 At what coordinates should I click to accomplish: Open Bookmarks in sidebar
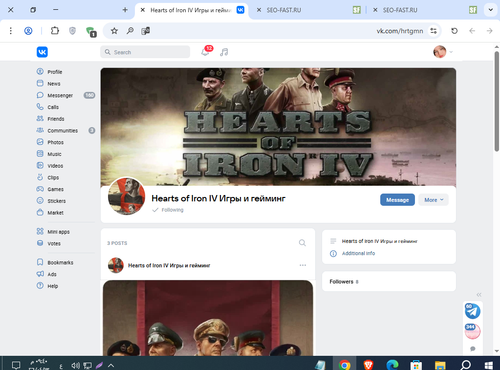(60, 262)
